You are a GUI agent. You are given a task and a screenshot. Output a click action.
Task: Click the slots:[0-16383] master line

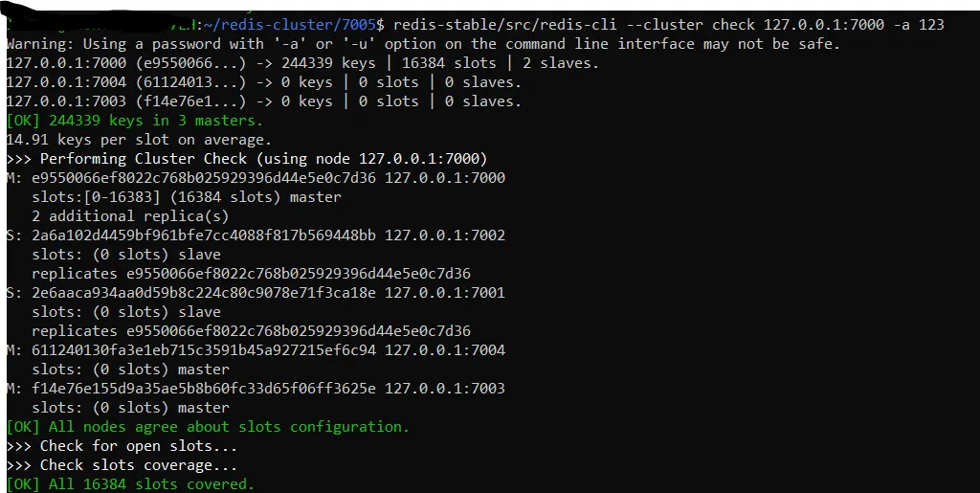(x=187, y=197)
